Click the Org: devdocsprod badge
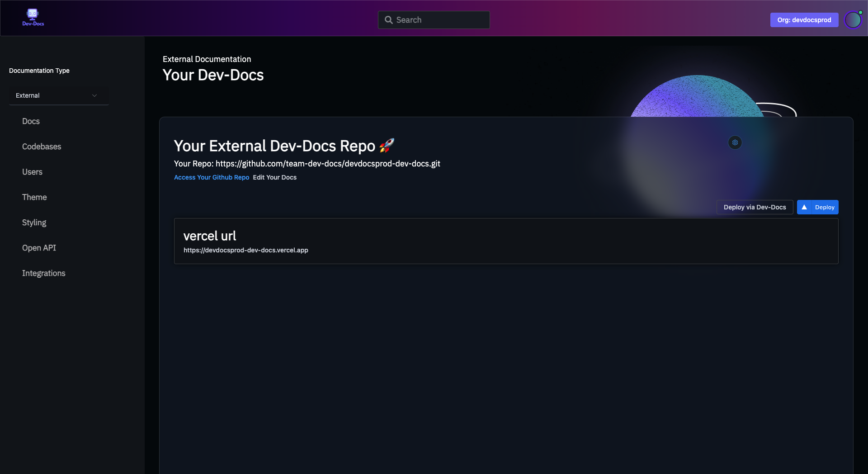The height and width of the screenshot is (474, 868). [804, 19]
